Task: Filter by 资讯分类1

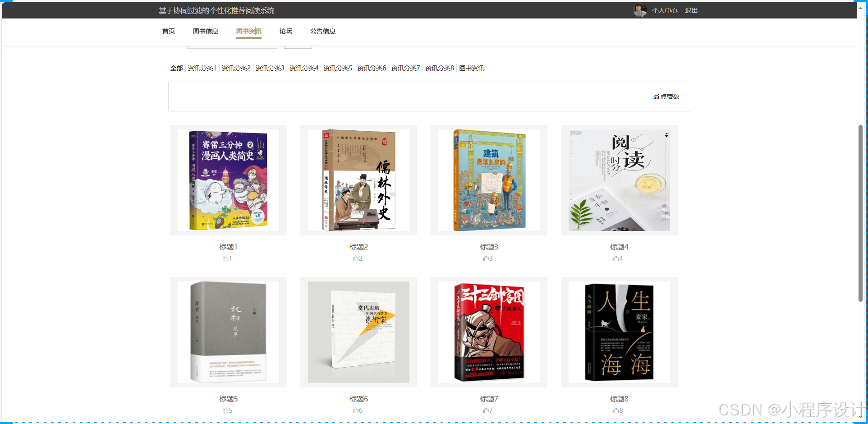Action: 202,68
